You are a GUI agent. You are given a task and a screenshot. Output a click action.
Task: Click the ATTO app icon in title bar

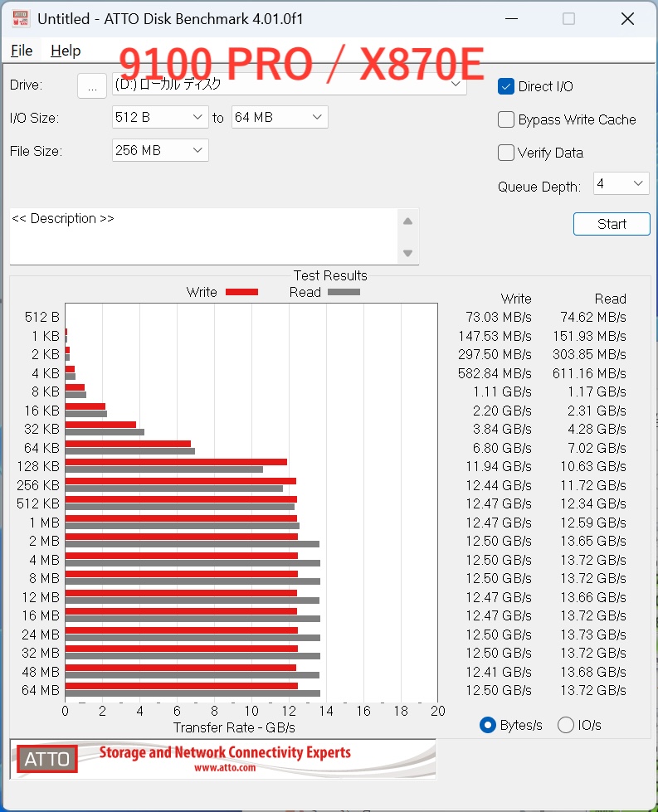(20, 18)
